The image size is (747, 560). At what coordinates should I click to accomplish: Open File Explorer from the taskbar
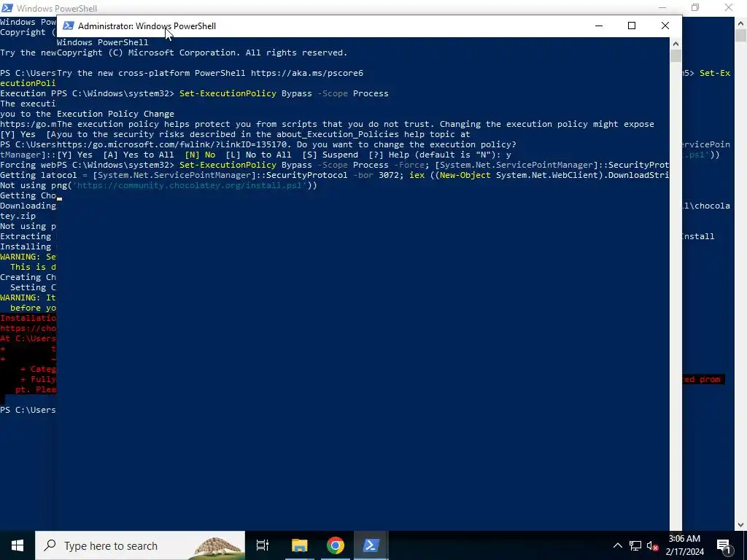point(299,545)
